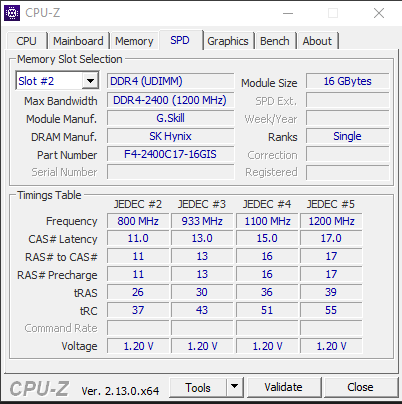The width and height of the screenshot is (402, 404).
Task: Click the tRC value 55
Action: (331, 310)
